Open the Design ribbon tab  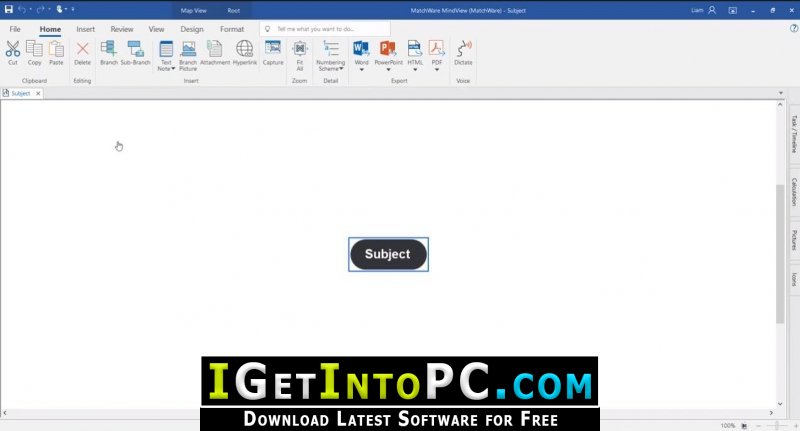pos(192,29)
